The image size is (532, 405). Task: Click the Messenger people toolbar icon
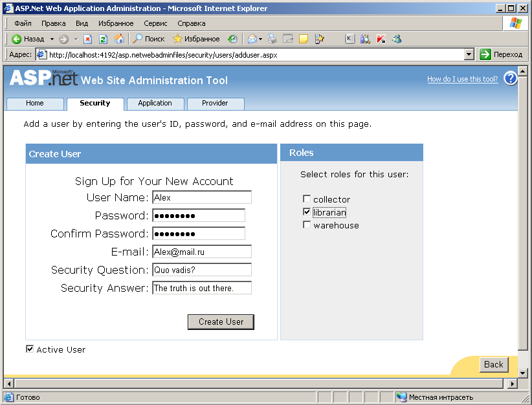point(397,39)
